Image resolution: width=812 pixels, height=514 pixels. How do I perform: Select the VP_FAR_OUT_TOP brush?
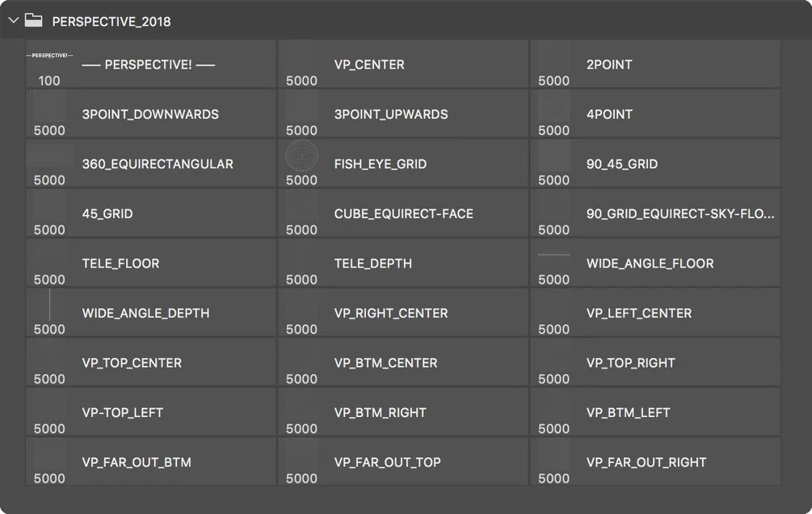[x=403, y=462]
